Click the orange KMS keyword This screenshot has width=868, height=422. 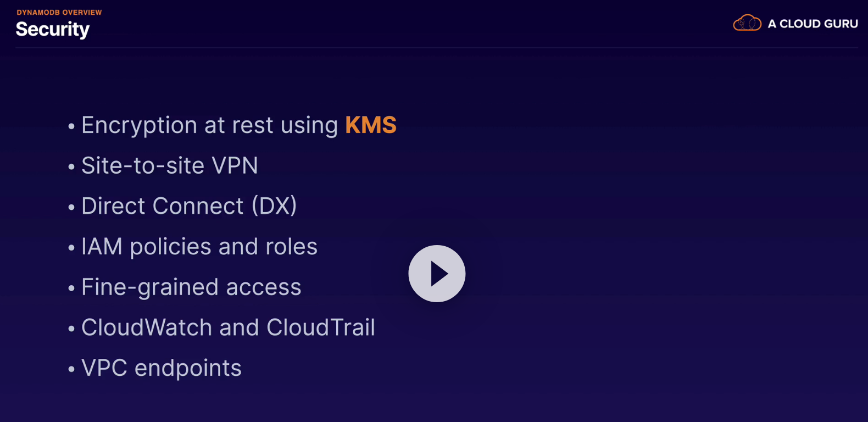point(371,125)
